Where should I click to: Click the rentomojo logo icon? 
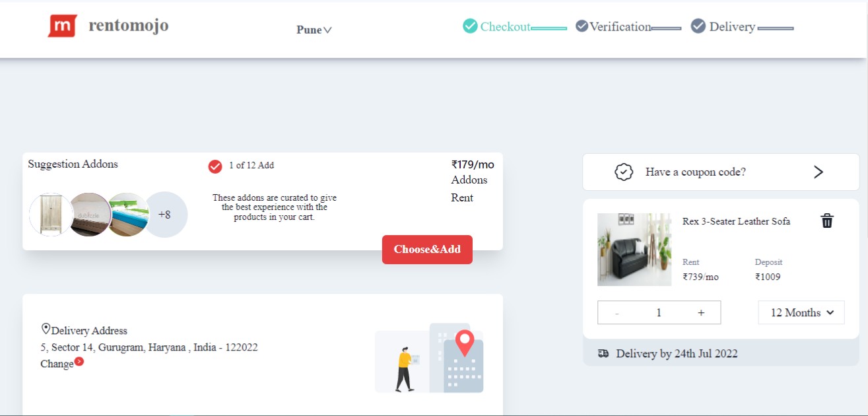pyautogui.click(x=62, y=26)
